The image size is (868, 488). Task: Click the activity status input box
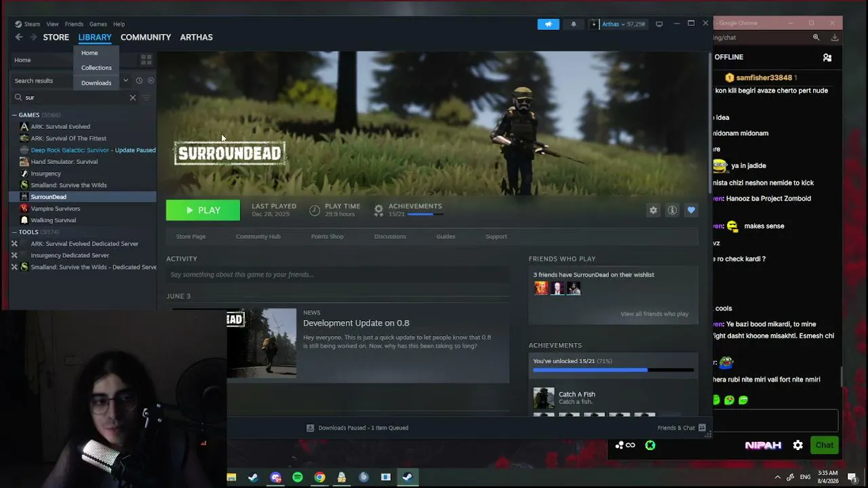[x=338, y=274]
